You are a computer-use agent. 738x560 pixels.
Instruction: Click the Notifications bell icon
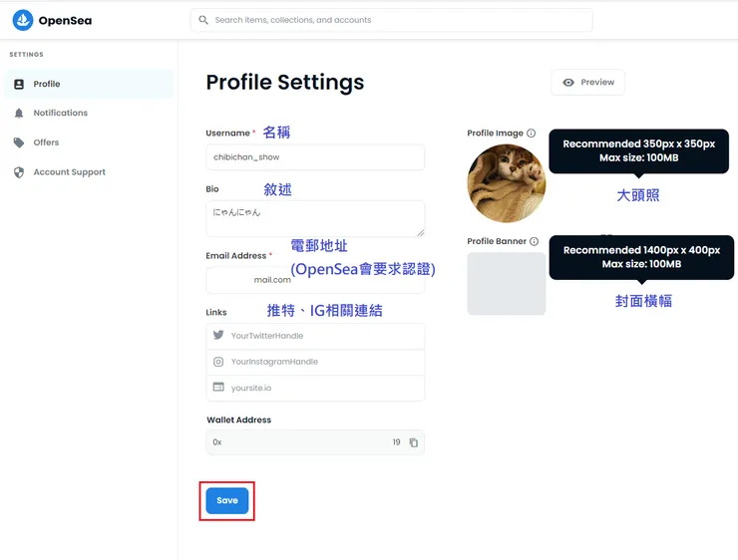19,113
